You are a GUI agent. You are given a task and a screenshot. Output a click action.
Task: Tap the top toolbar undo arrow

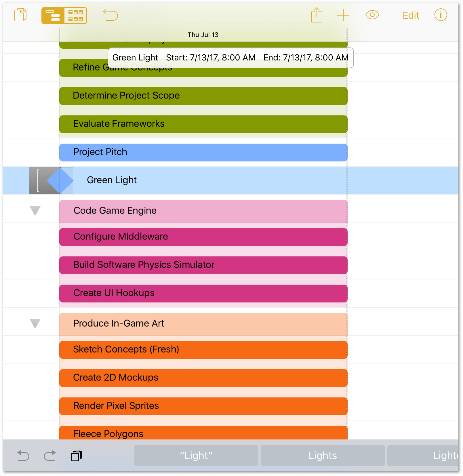click(x=110, y=15)
